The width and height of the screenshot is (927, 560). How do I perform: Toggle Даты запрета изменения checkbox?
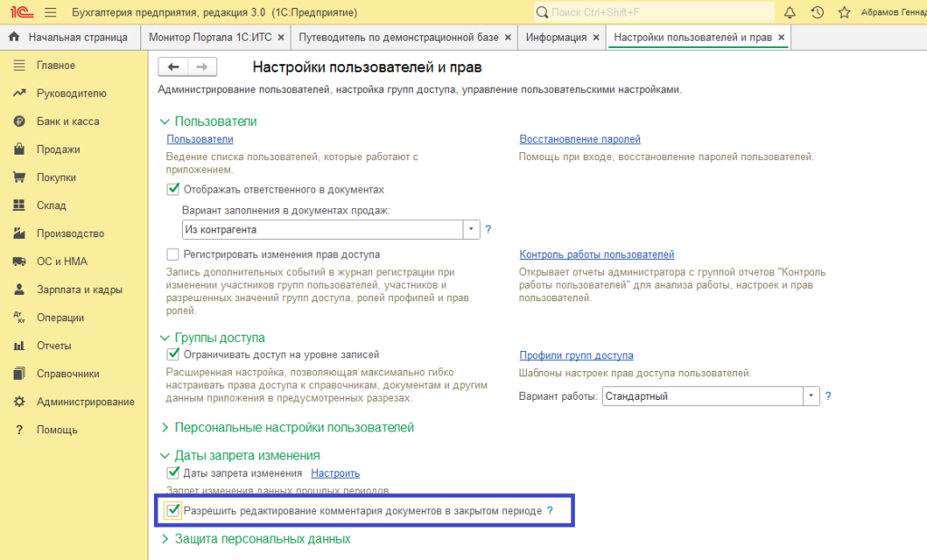click(173, 472)
